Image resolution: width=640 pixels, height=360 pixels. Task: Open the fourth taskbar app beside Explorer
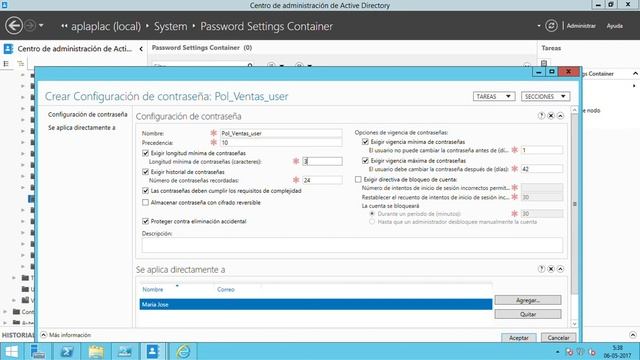(124, 351)
